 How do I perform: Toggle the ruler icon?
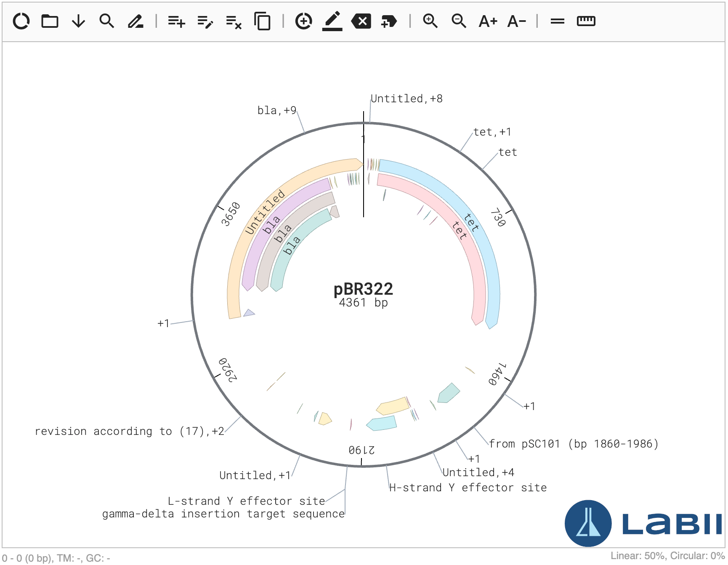586,21
